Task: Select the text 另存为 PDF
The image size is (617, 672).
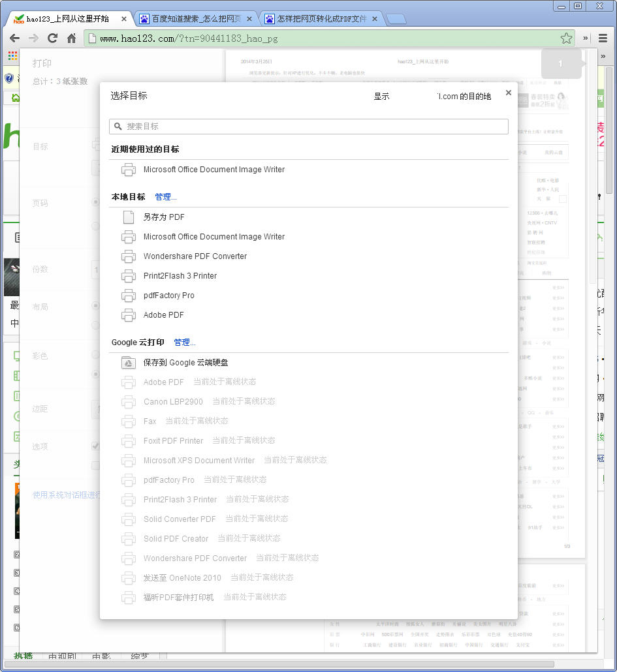Action: click(x=164, y=217)
